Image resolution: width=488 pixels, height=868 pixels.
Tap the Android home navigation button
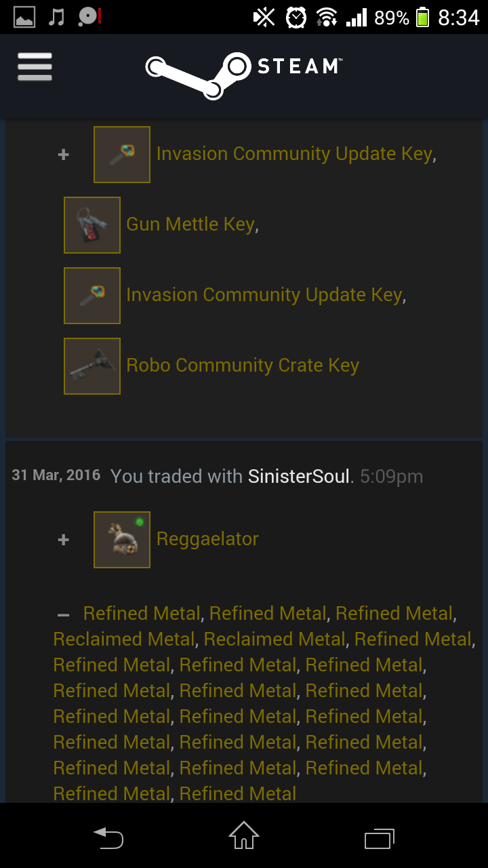pyautogui.click(x=244, y=836)
